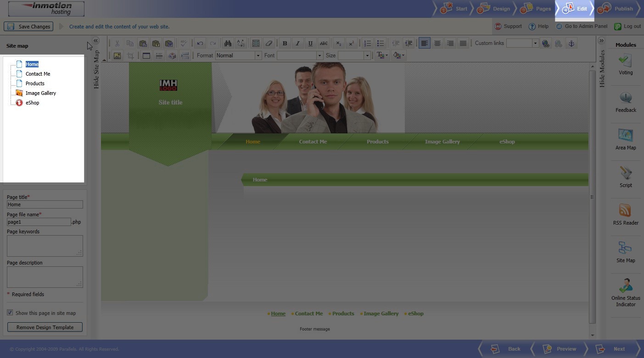Remove formatting with the eraser icon

(269, 43)
